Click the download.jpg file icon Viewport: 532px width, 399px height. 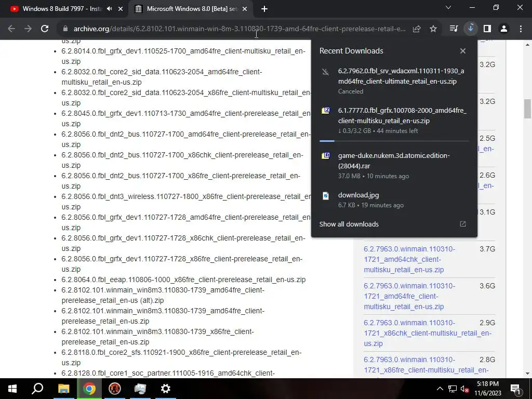326,196
